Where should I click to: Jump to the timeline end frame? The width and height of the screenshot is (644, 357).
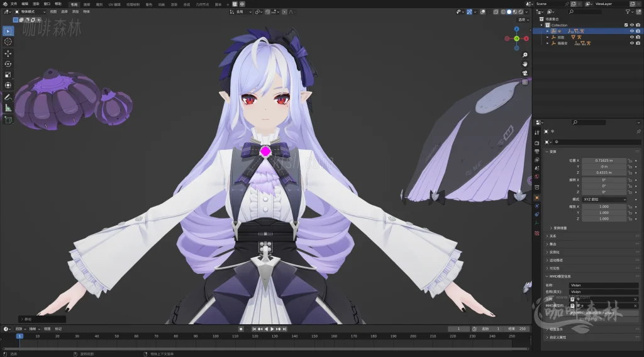tap(285, 329)
